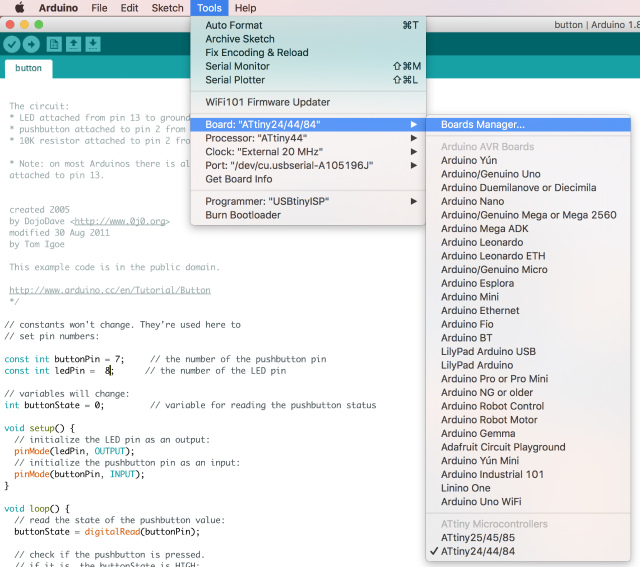Viewport: 640px width, 567px height.
Task: Select Adafruit Circuit Playground board
Action: point(528,447)
